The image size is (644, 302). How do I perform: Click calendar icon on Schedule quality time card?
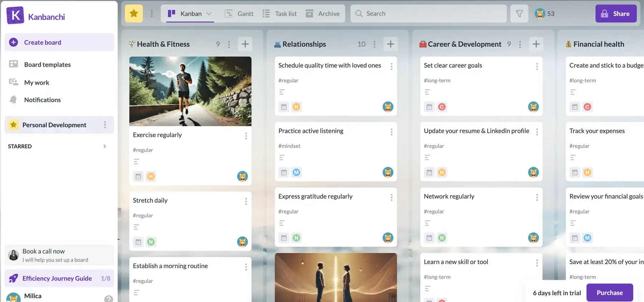pos(284,107)
